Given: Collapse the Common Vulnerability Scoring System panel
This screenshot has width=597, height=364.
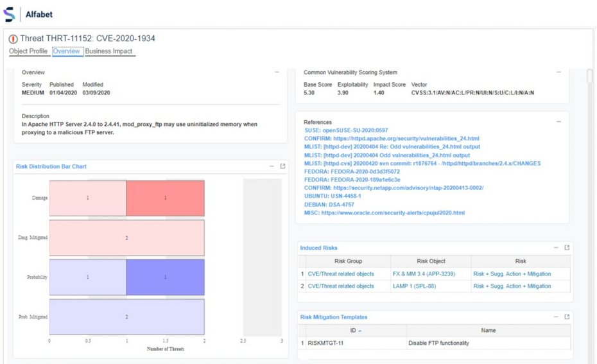Looking at the screenshot, I should pyautogui.click(x=558, y=72).
